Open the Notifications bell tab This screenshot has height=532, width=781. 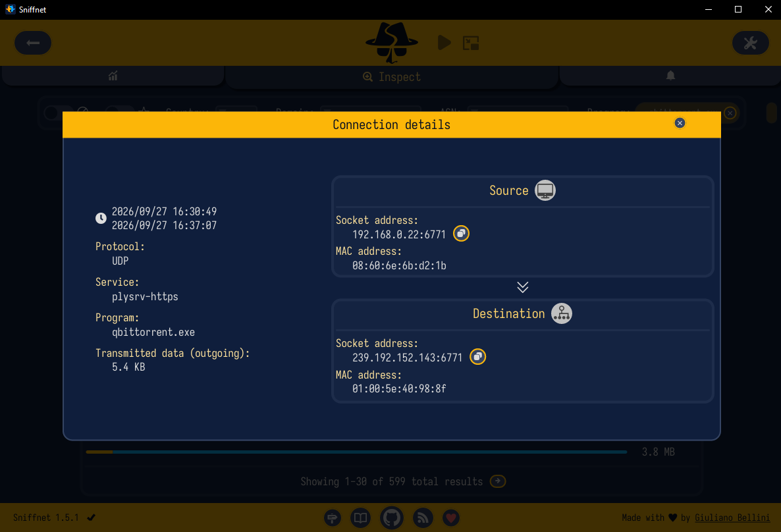670,76
